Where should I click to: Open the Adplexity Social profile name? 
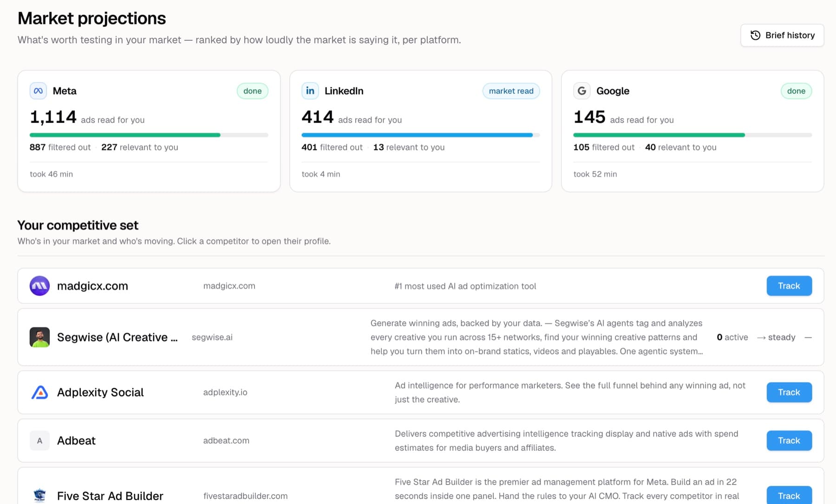click(100, 392)
